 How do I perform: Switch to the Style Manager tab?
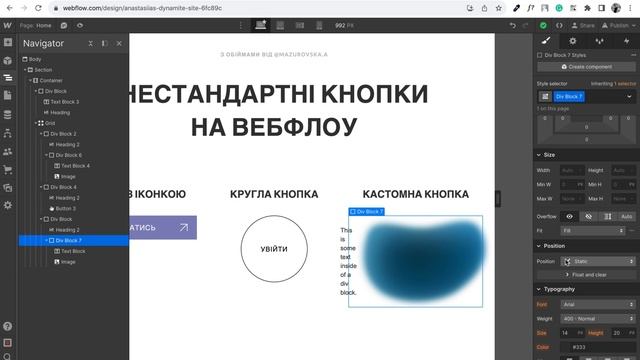[599, 41]
